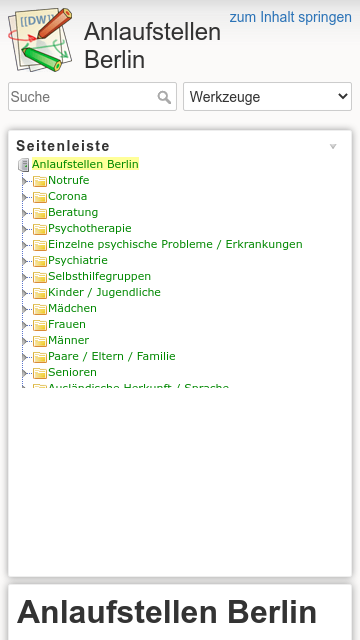Expand the Psychotherapie tree node arrow
The height and width of the screenshot is (640, 360).
[x=24, y=229]
